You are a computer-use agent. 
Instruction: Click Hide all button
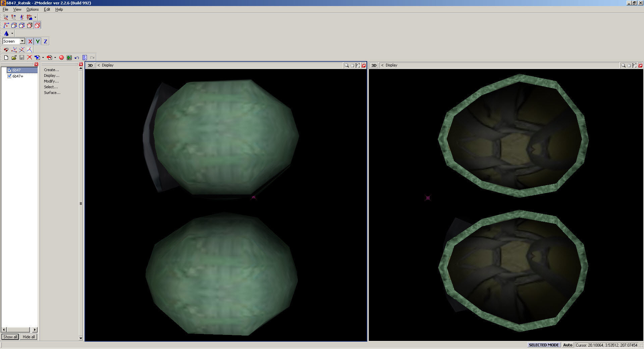point(29,337)
